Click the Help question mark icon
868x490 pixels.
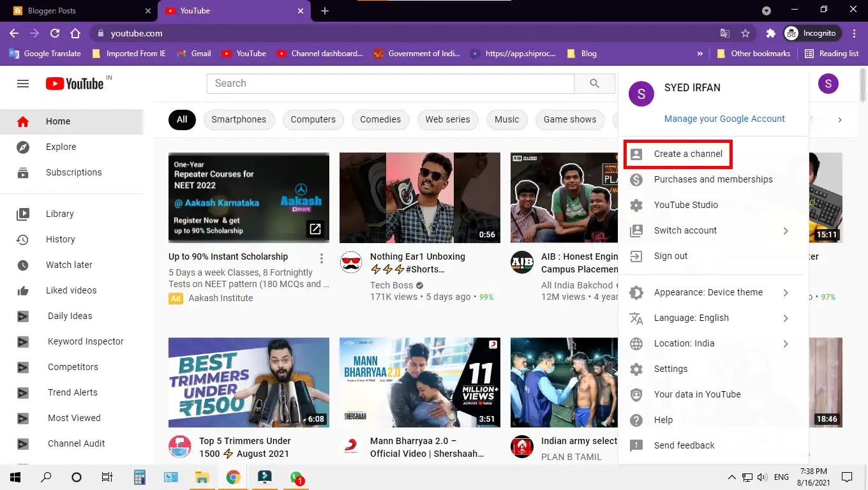[636, 420]
